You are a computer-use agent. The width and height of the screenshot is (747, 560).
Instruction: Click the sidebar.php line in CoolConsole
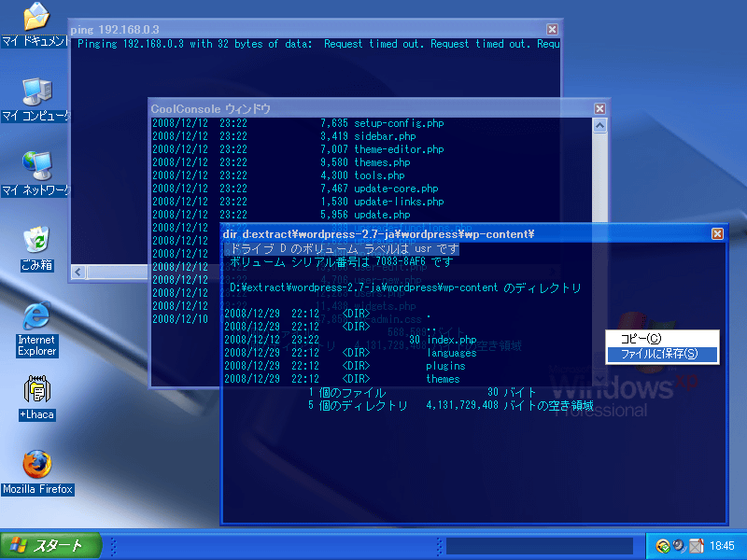pos(285,136)
